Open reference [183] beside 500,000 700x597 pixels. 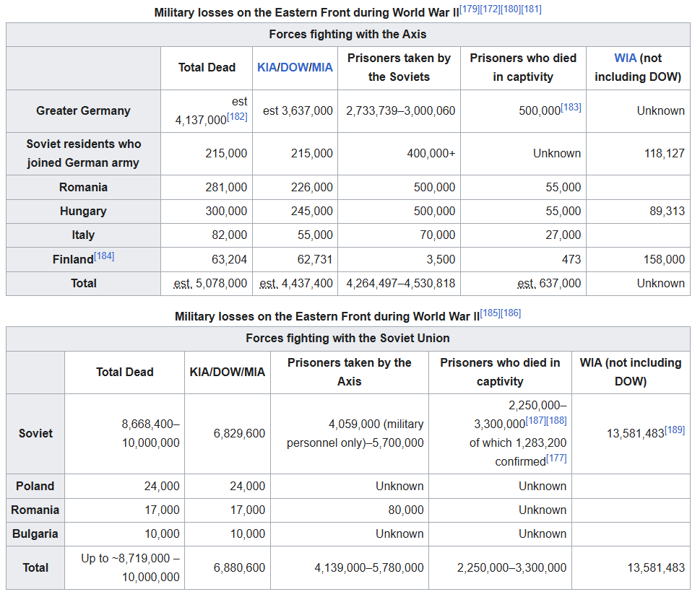571,107
